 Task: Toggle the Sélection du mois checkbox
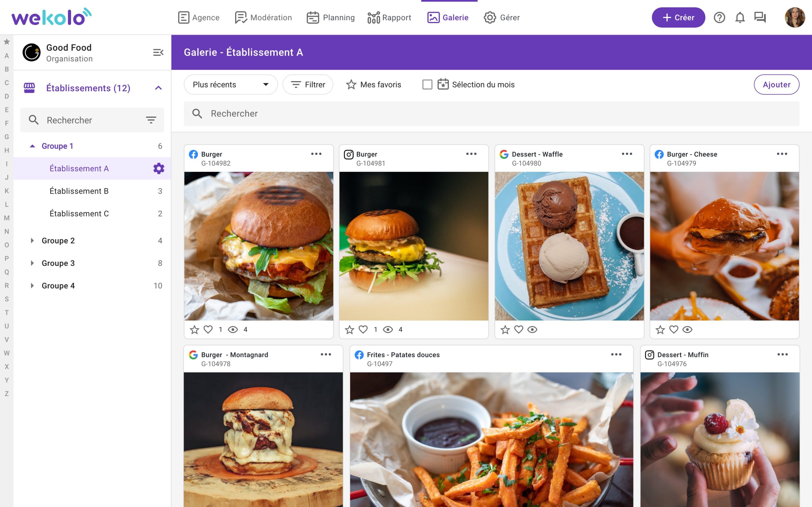point(427,85)
